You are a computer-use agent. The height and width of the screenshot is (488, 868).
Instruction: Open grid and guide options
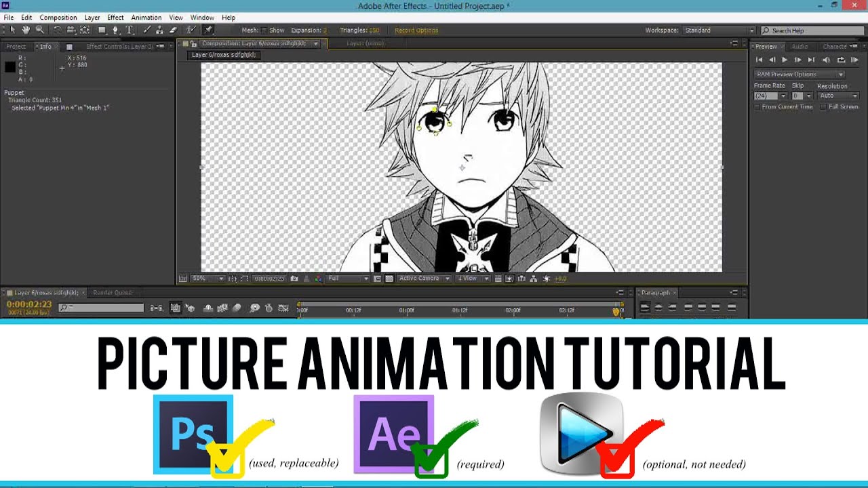click(x=233, y=279)
